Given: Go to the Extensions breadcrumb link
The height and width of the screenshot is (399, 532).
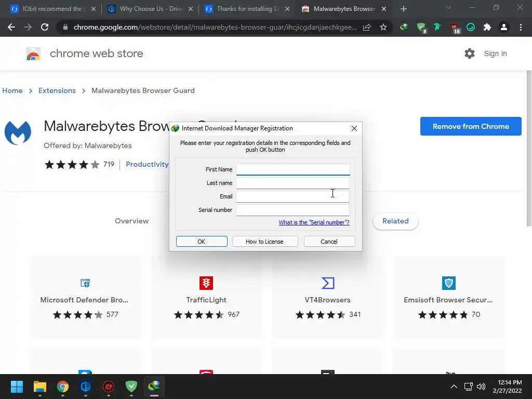Looking at the screenshot, I should [57, 90].
